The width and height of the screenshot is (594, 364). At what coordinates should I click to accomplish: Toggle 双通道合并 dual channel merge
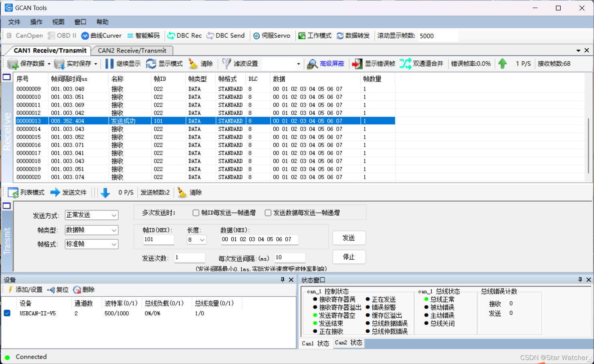point(421,64)
